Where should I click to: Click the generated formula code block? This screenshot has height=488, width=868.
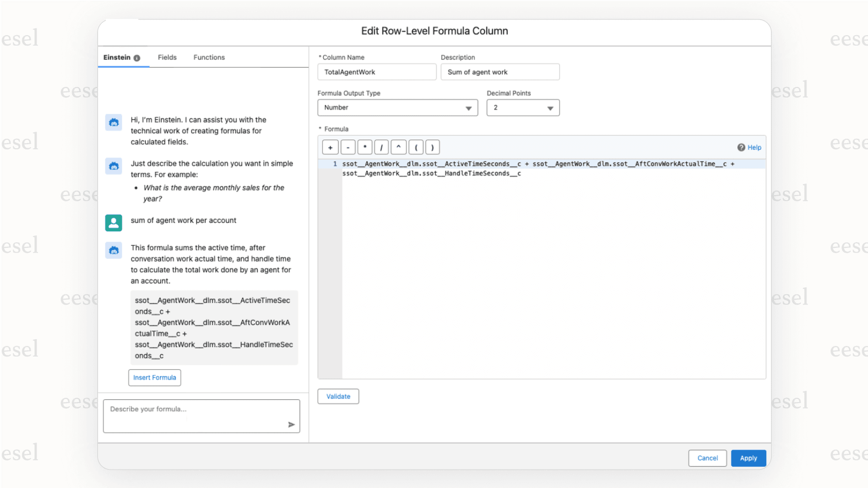[214, 328]
